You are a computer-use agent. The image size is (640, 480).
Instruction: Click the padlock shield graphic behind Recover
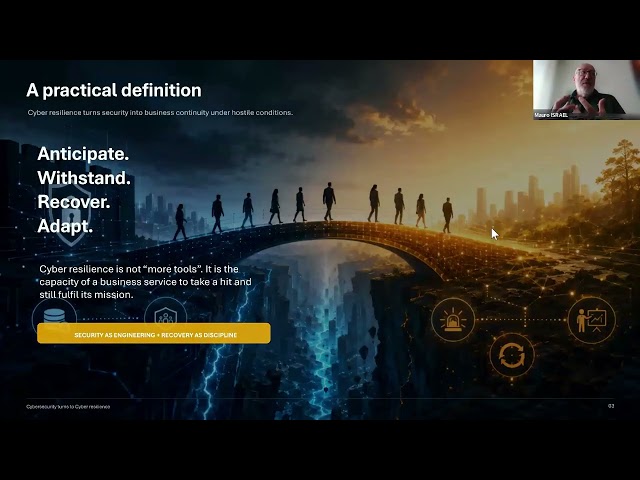pyautogui.click(x=70, y=214)
